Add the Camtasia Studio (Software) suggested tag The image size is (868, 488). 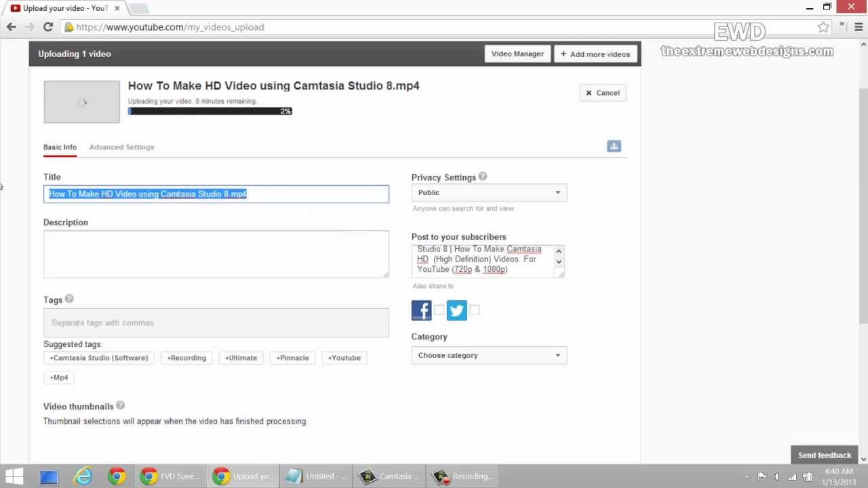(x=99, y=358)
